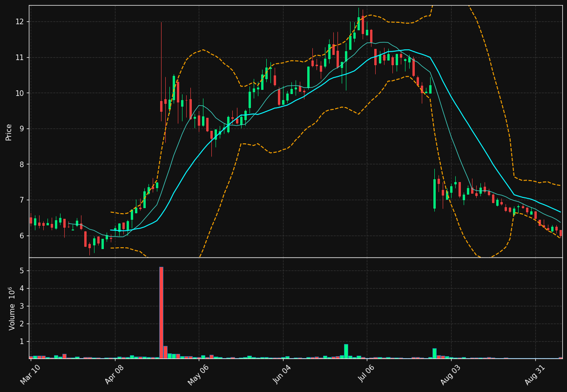This screenshot has width=567, height=392.
Task: Click the 'Mar 10' date label
Action: (x=30, y=374)
